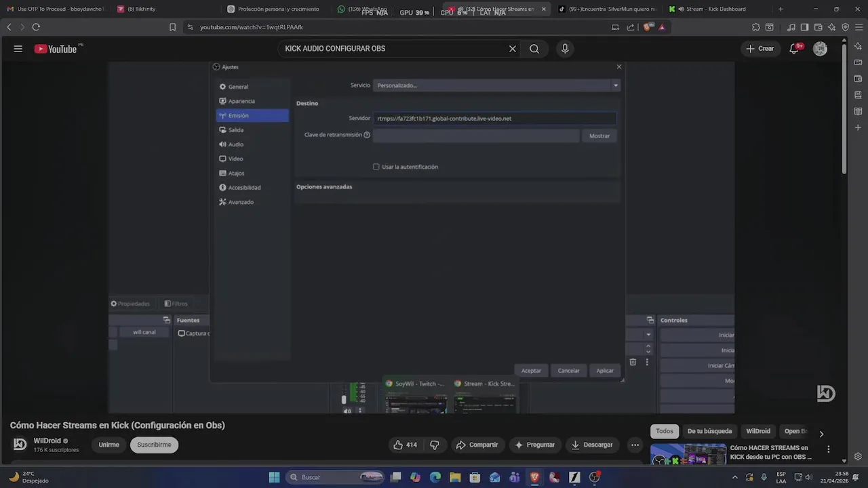Click the Compartir share button
This screenshot has height=488, width=868.
[x=477, y=445]
